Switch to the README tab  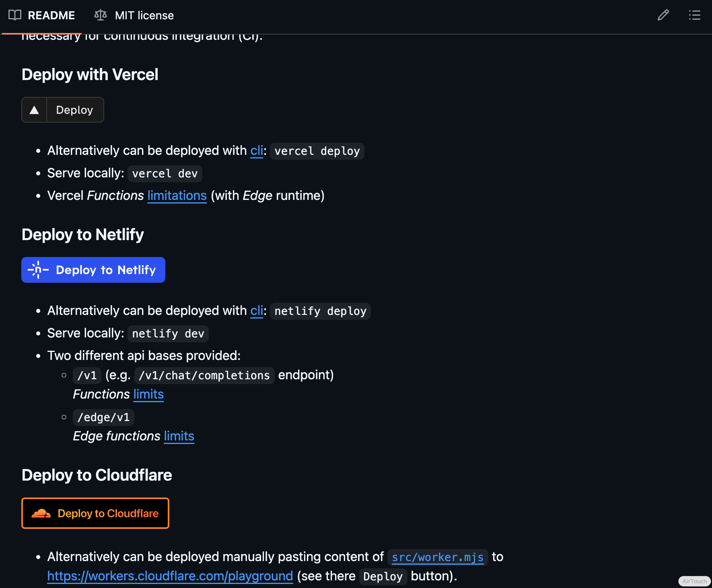pyautogui.click(x=51, y=15)
